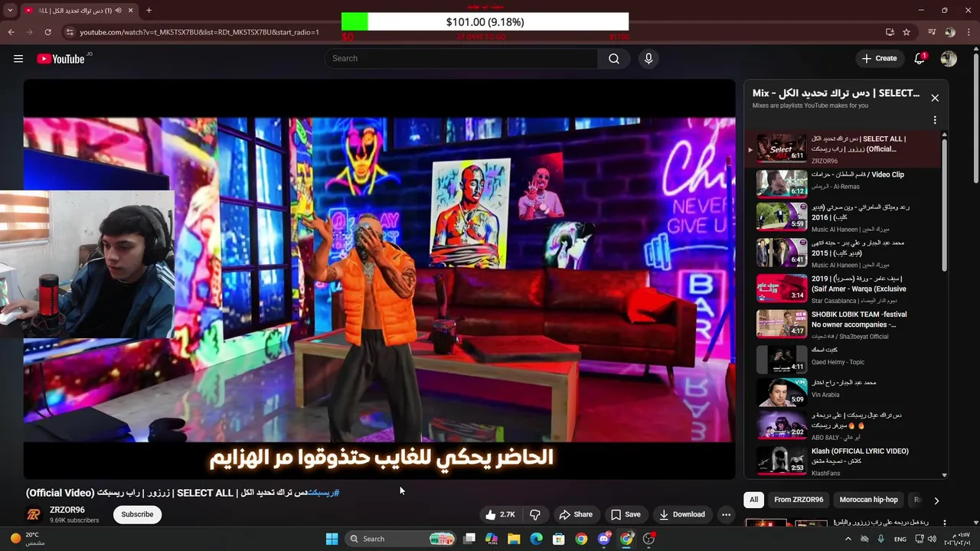Viewport: 980px width, 551px height.
Task: Reload the browser page
Action: click(47, 32)
